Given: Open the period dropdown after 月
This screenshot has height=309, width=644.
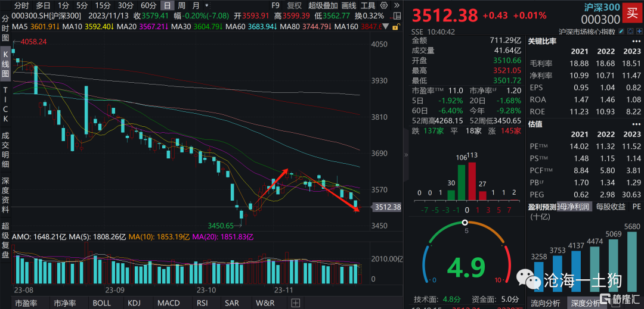Looking at the screenshot, I should pos(206,6).
